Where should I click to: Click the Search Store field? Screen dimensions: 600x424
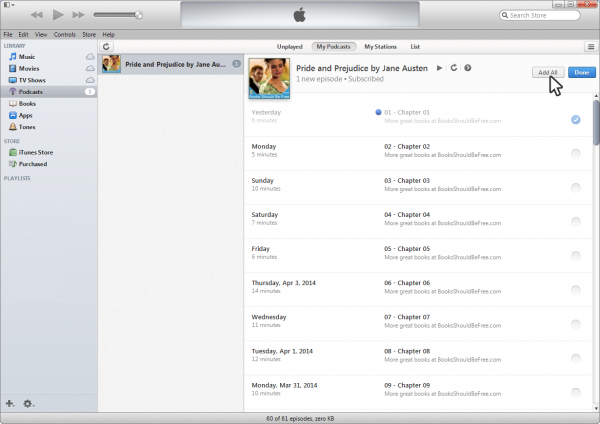[x=540, y=15]
